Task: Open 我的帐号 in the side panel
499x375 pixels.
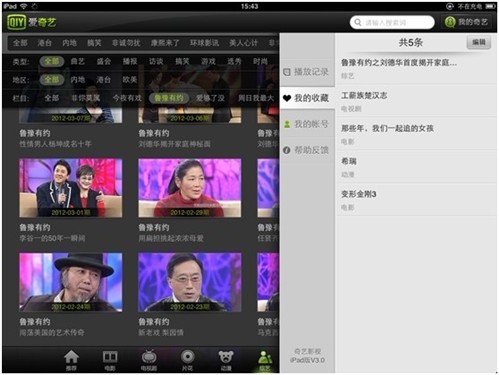Action: tap(307, 124)
